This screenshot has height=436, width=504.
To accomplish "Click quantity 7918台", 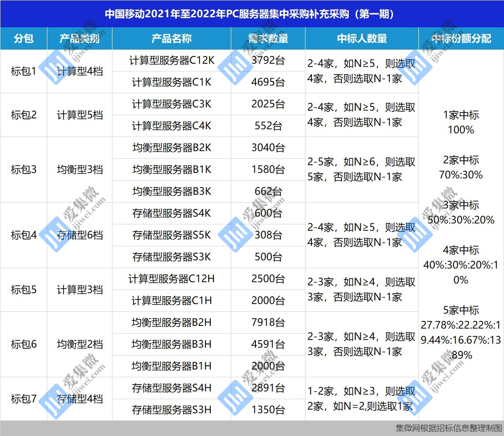I will 268,322.
